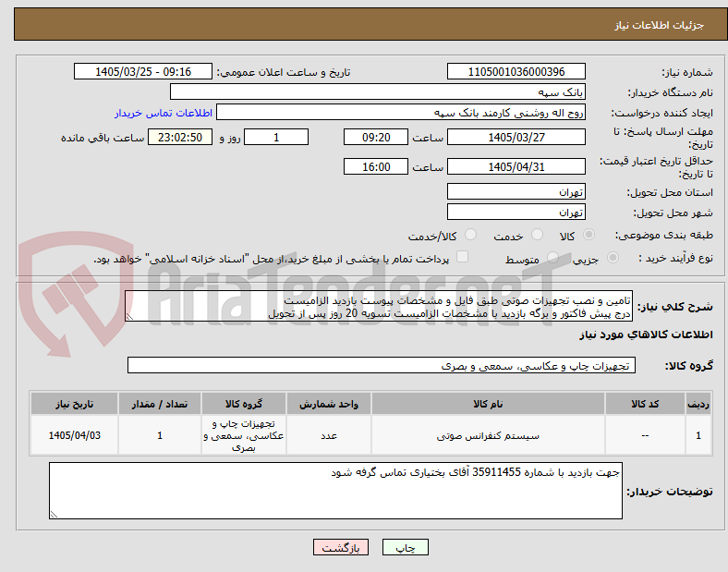Click the جزئیات اطلاعات نیاز page title
This screenshot has height=572, width=728.
659,25
